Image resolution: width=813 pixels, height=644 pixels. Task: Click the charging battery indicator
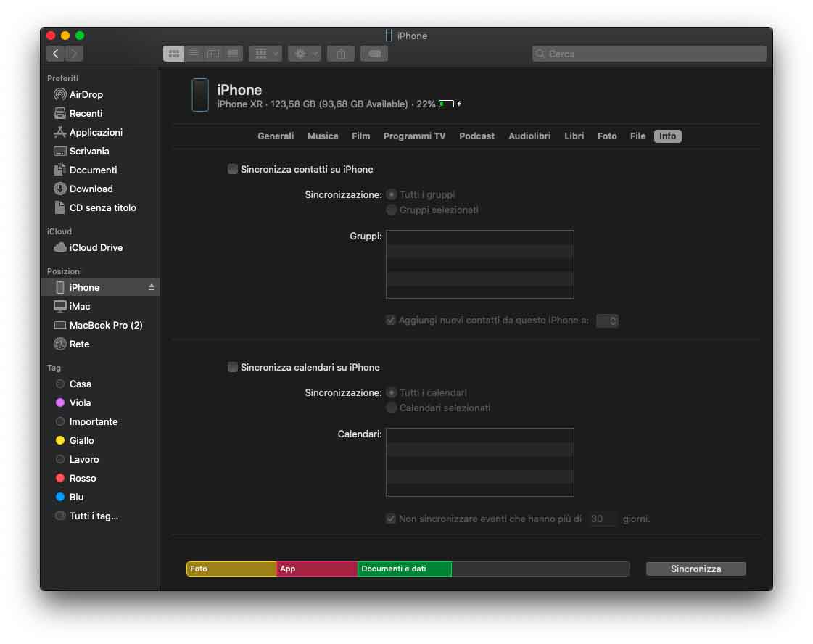450,104
